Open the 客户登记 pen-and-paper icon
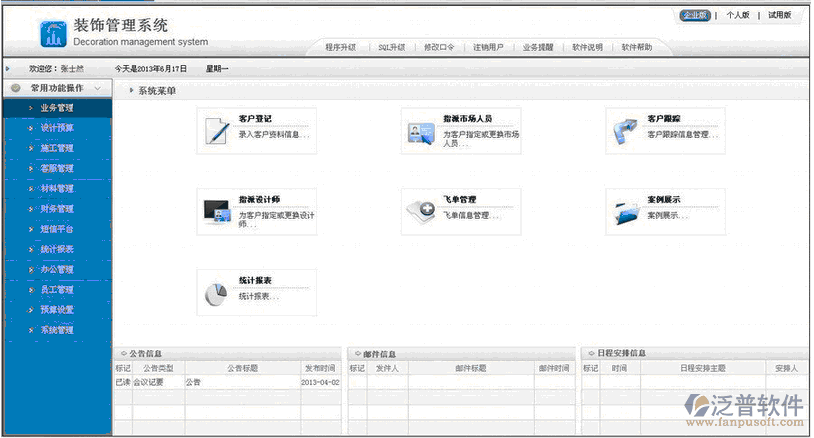 (x=216, y=131)
